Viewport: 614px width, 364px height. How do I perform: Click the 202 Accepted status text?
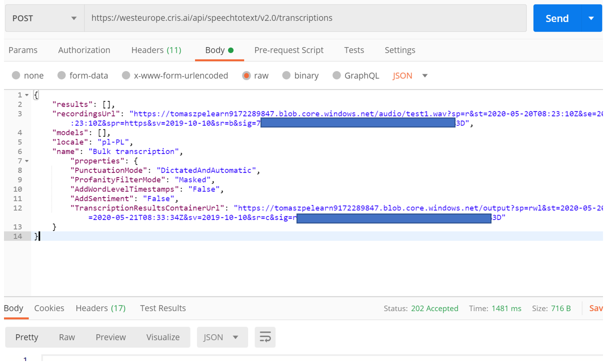434,308
